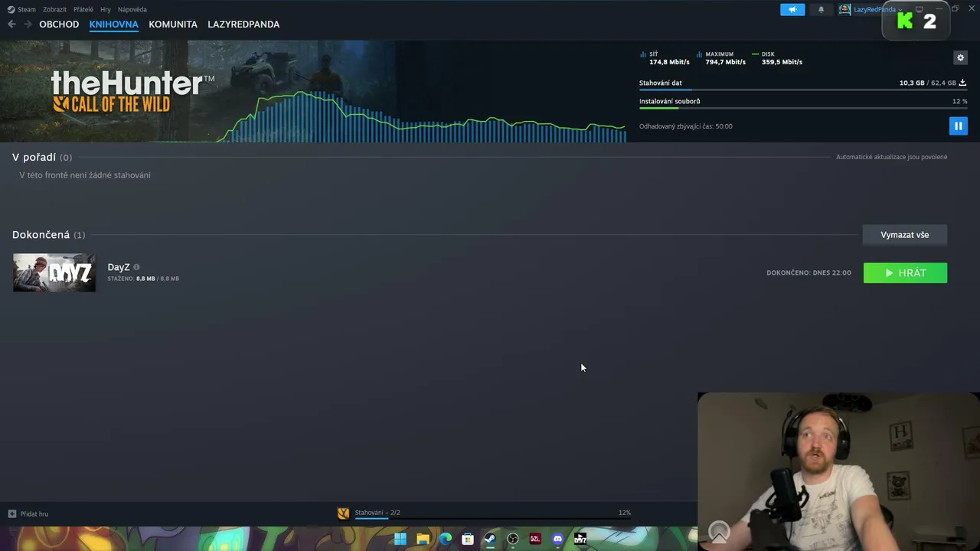Click the MAXIMUM speed legend
The width and height of the screenshot is (980, 551).
tap(720, 58)
